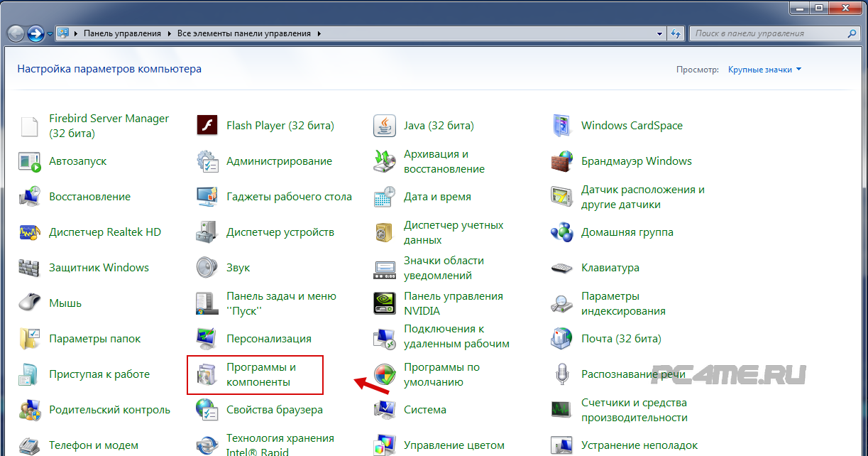Screen dimensions: 868x456
Task: Open the Администрирование icon
Action: pyautogui.click(x=207, y=161)
